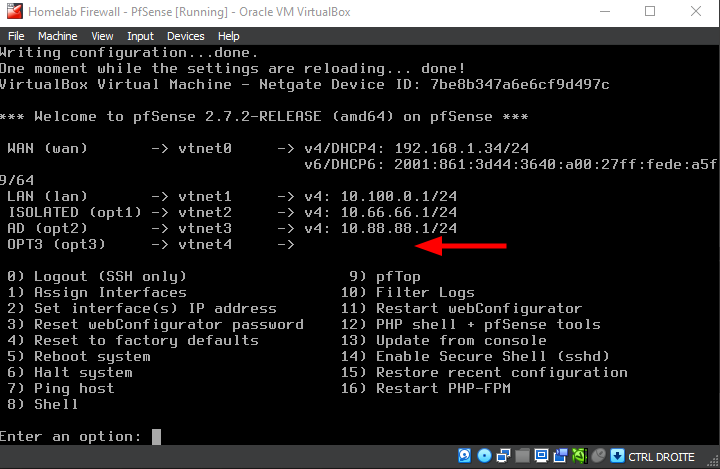Viewport: 720px width, 469px height.
Task: Click the '14) Enable Secure Shell (sshd)' line
Action: tap(475, 356)
